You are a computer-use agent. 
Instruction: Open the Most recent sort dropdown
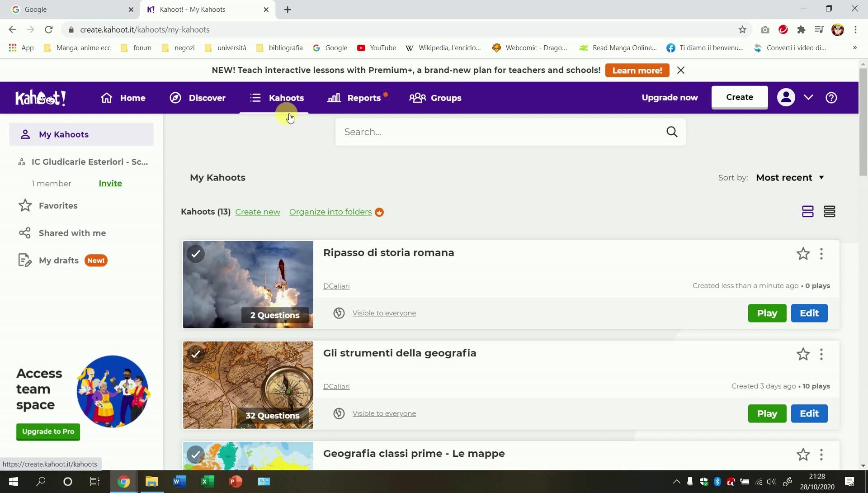(x=790, y=178)
